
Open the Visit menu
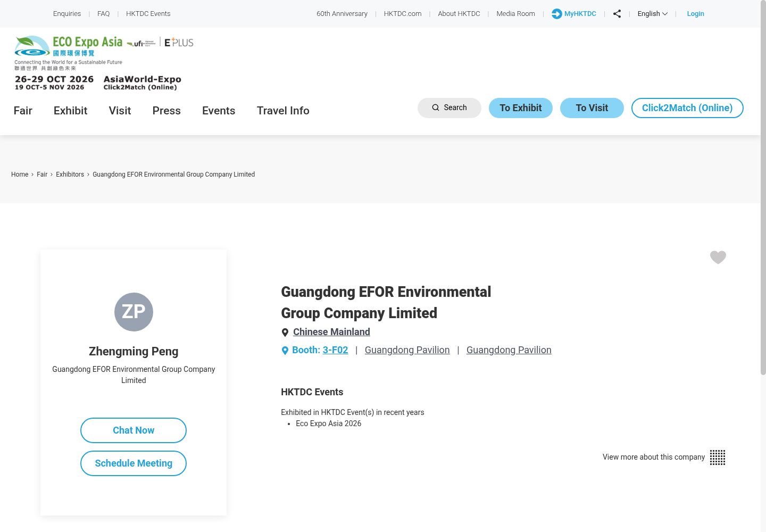tap(120, 111)
